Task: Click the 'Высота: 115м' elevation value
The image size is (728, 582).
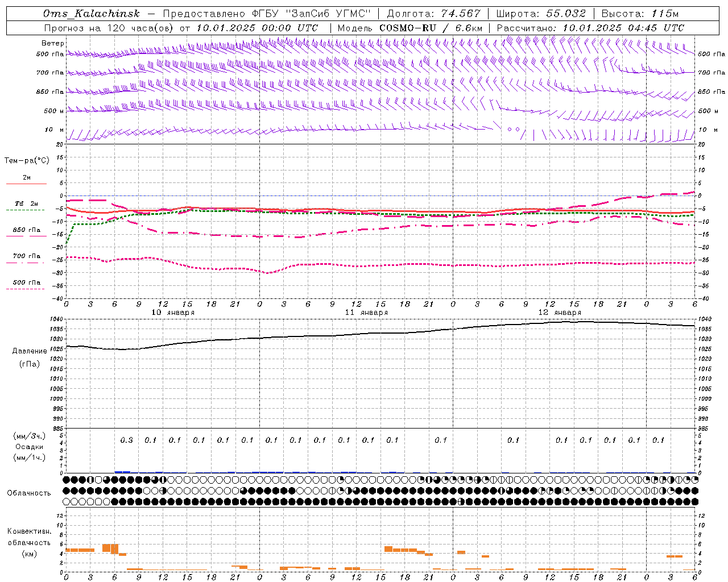Action: 640,14
